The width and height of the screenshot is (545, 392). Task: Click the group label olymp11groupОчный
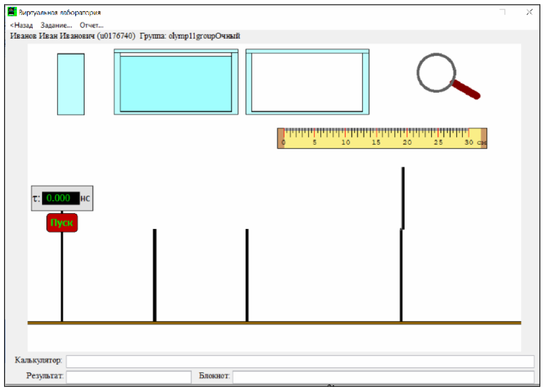[204, 36]
